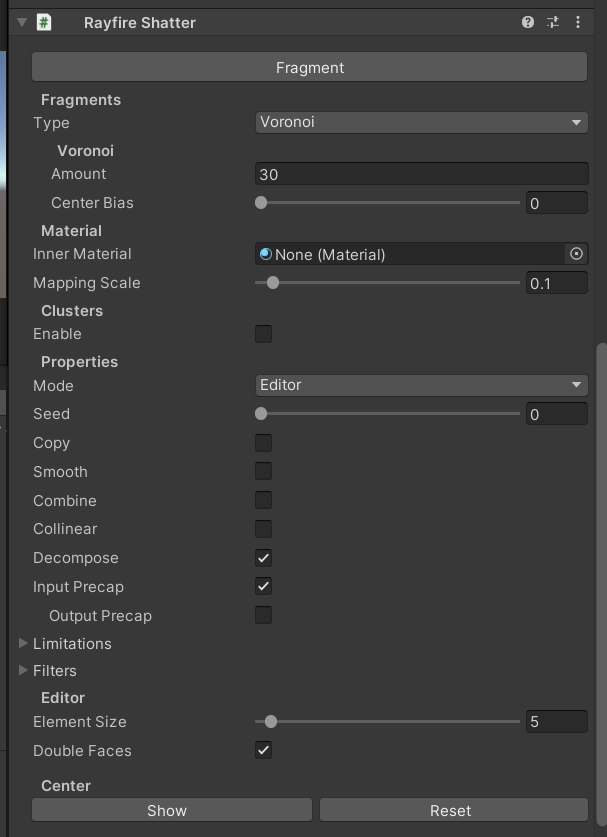Click the Mapping Scale slider handle

(x=273, y=282)
